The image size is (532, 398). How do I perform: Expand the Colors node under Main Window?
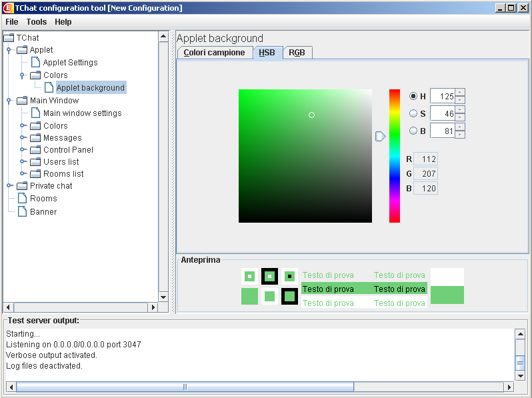click(x=23, y=125)
